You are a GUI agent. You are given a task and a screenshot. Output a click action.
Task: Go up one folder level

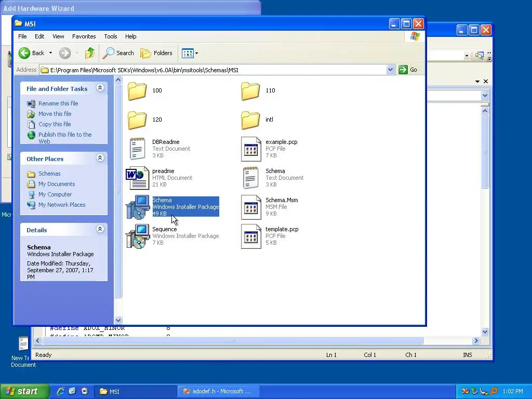pyautogui.click(x=89, y=53)
